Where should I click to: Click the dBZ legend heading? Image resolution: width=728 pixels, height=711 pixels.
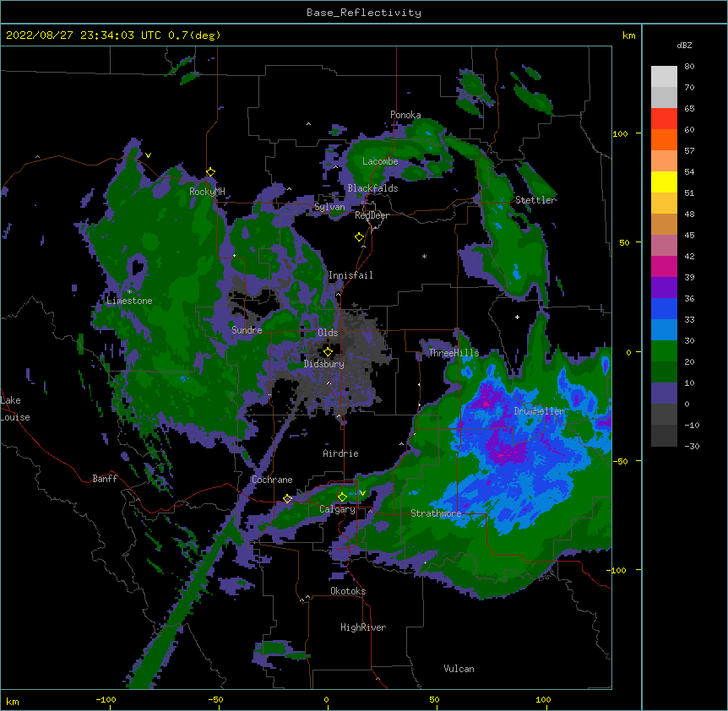(x=684, y=46)
